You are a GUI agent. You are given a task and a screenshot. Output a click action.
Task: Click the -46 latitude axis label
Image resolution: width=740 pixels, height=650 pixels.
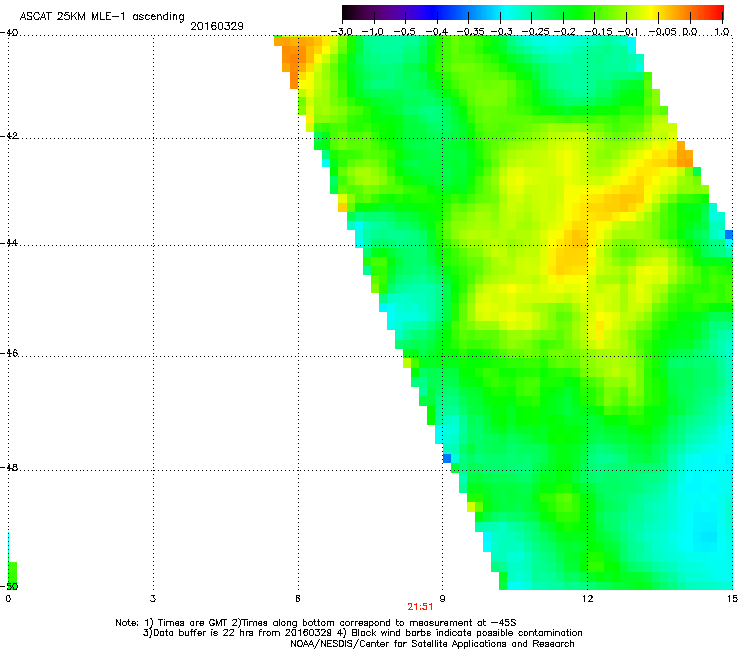[x=9, y=353]
